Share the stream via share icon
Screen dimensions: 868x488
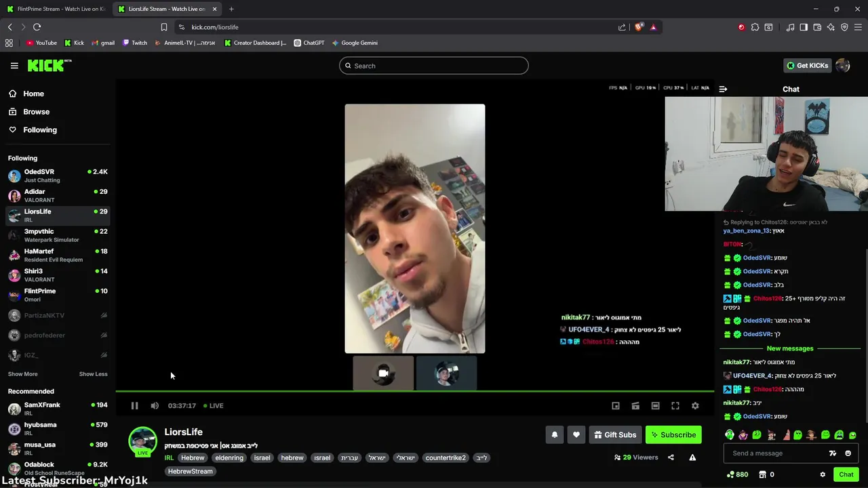pos(671,457)
